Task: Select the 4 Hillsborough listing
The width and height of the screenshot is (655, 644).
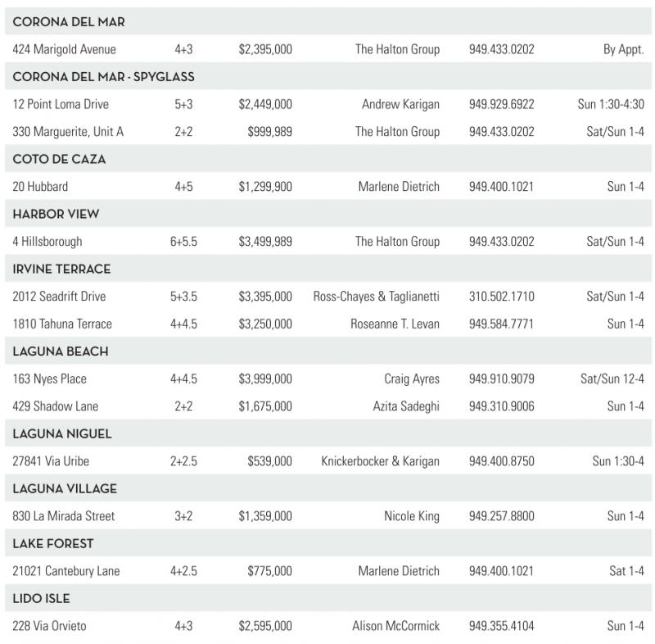Action: (47, 242)
